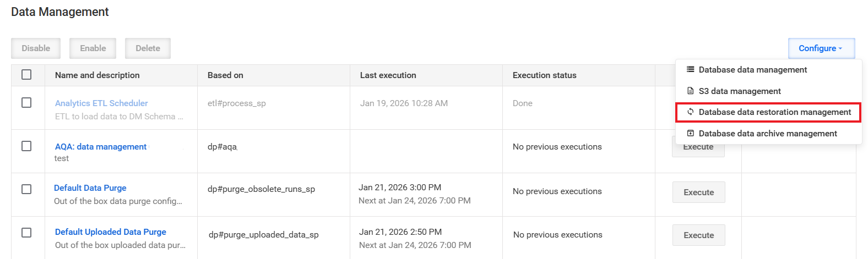Tick the checkbox for AQA: data management

[26, 146]
